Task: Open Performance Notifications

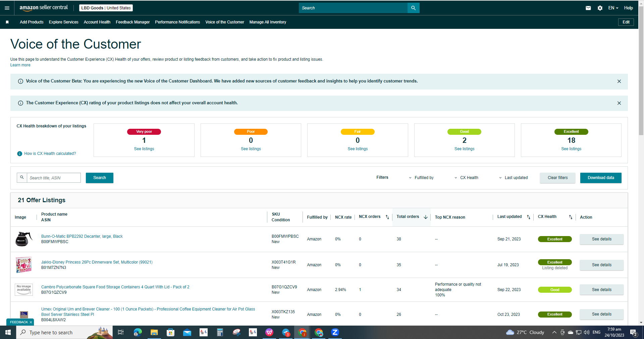Action: point(177,22)
